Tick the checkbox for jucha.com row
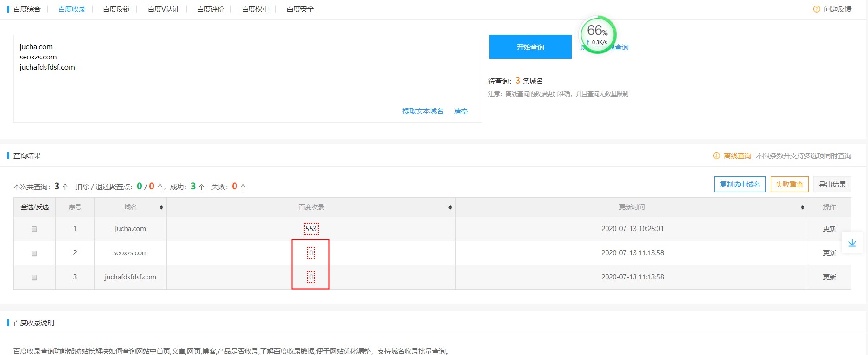Screen dimensions: 868x355 (x=34, y=229)
